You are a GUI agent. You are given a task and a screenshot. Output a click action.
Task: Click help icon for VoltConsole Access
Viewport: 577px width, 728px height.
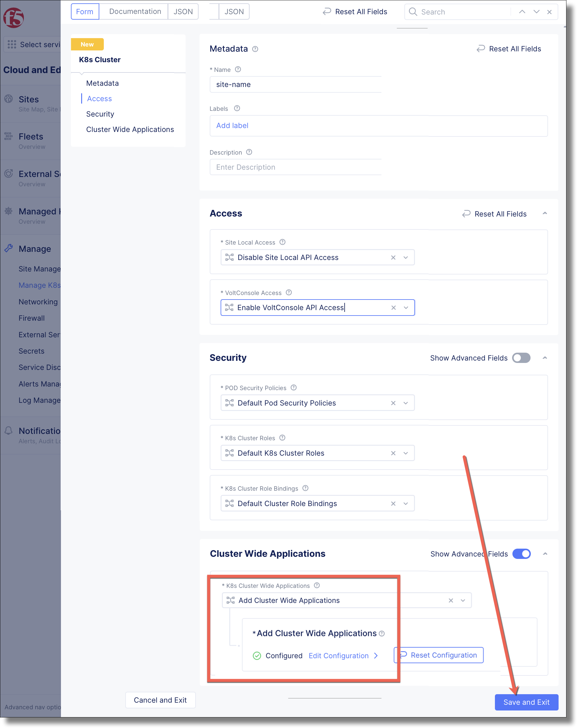tap(289, 292)
